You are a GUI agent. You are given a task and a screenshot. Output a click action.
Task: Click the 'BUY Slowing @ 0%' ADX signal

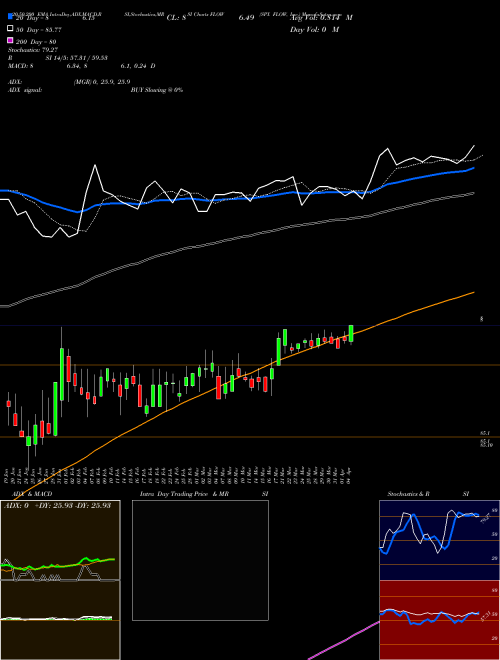(157, 90)
